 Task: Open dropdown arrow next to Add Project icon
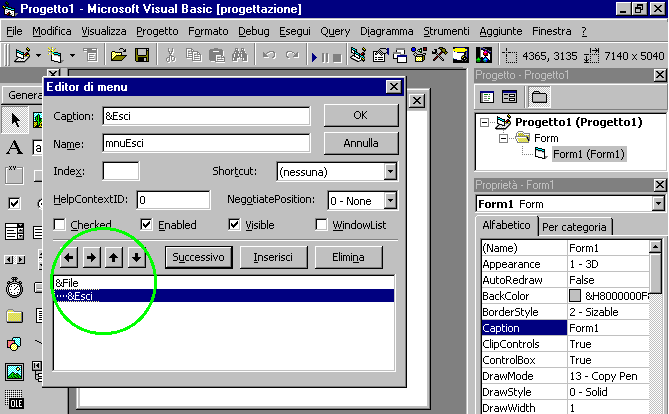38,55
